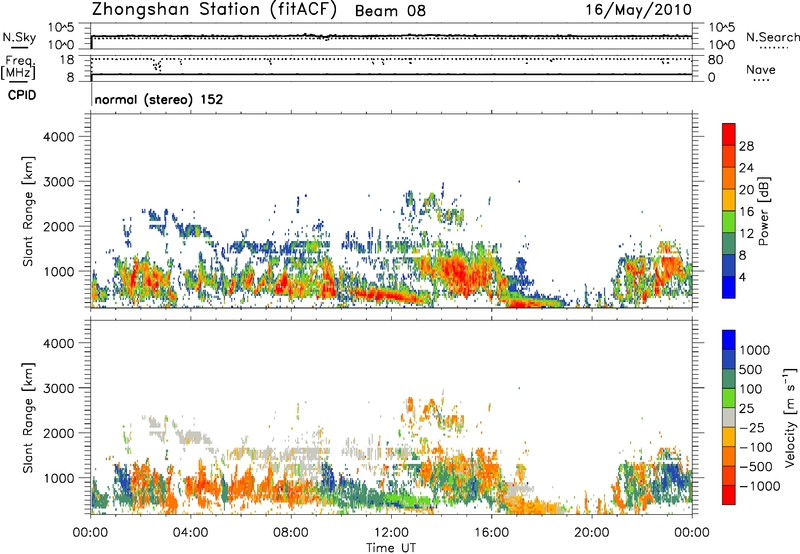Click the 'Zhongshan Station (fitACF)' title
This screenshot has width=800, height=554.
214,10
